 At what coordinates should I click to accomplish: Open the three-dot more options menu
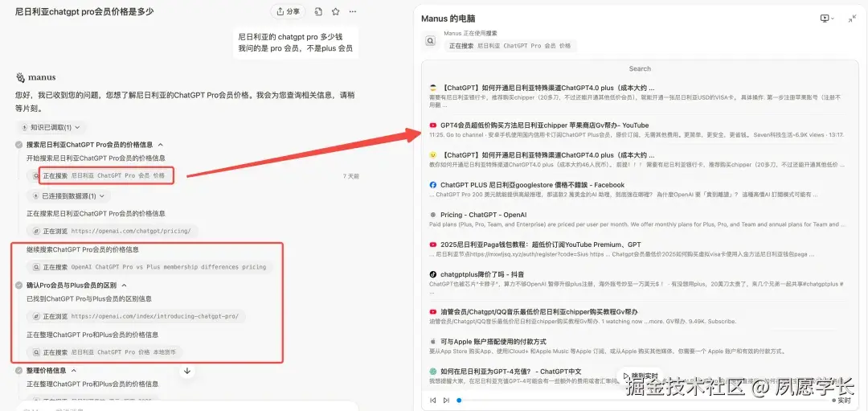click(x=353, y=11)
